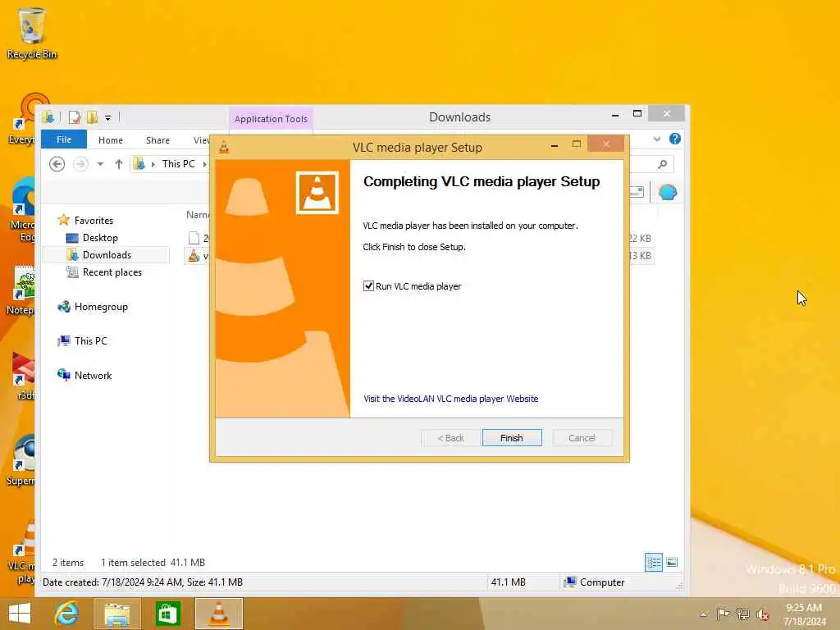Viewport: 840px width, 630px height.
Task: Select the Application Tools tab
Action: pos(271,119)
